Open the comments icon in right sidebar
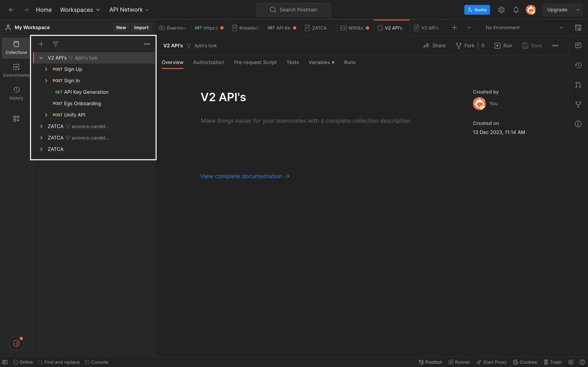This screenshot has width=588, height=367. point(578,46)
